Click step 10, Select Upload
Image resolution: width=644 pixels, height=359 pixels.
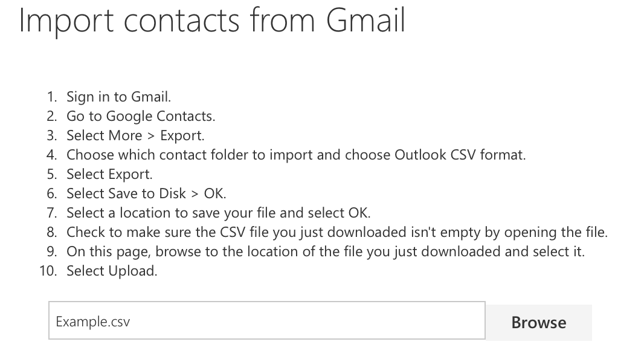click(x=112, y=271)
